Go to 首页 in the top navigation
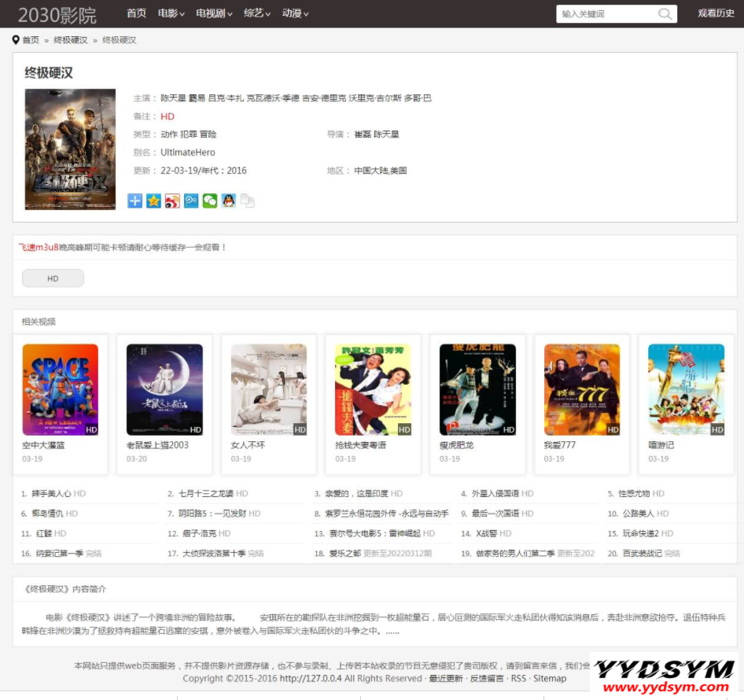 coord(136,13)
